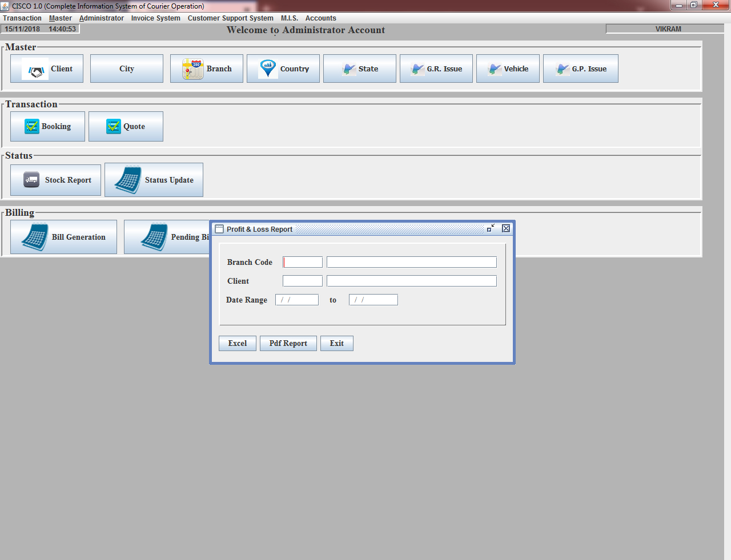Click the date and time display 15/11/2018
This screenshot has width=731, height=560.
pos(41,29)
